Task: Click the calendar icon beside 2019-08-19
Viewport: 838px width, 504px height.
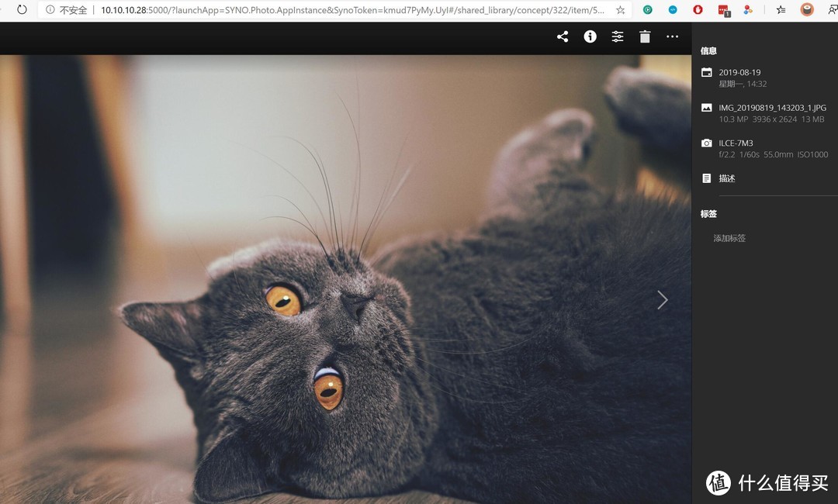Action: pos(707,72)
